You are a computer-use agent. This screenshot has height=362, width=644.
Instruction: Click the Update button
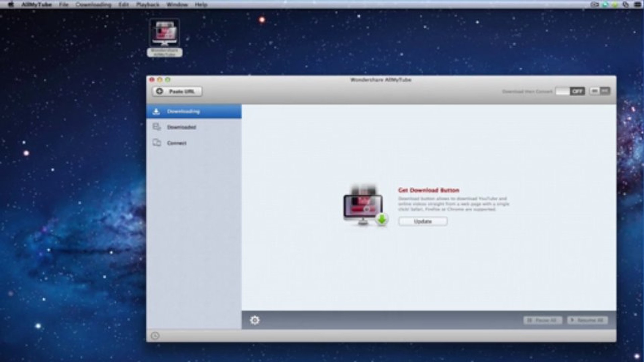click(423, 221)
